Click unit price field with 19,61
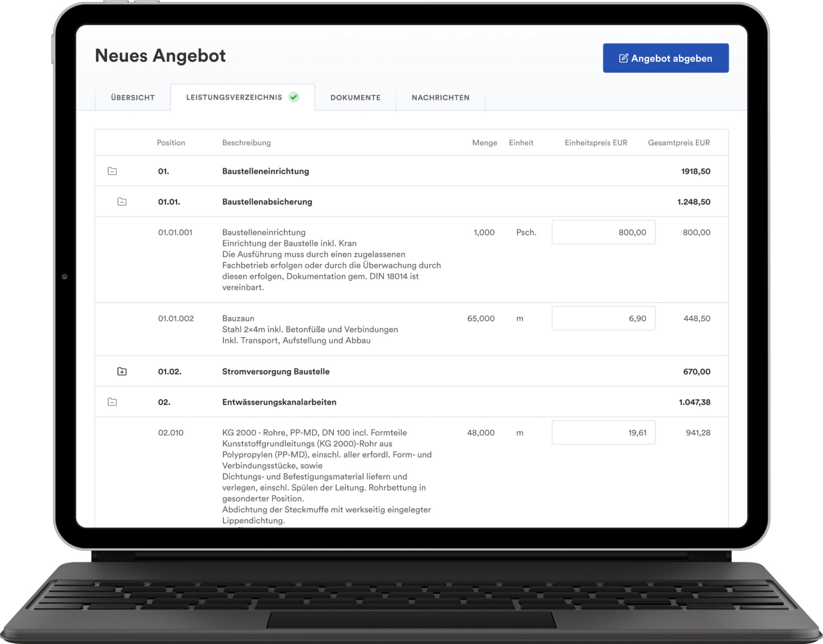Screen dimensions: 823x644 click(603, 432)
